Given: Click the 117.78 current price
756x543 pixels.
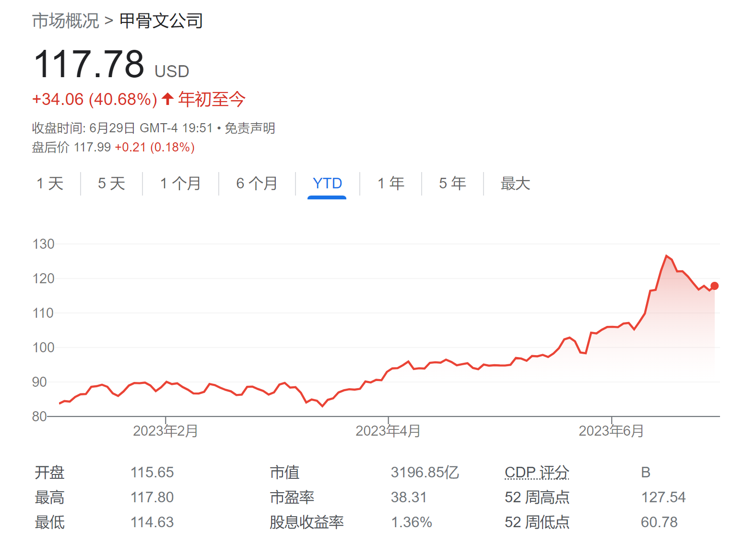Looking at the screenshot, I should pos(89,64).
